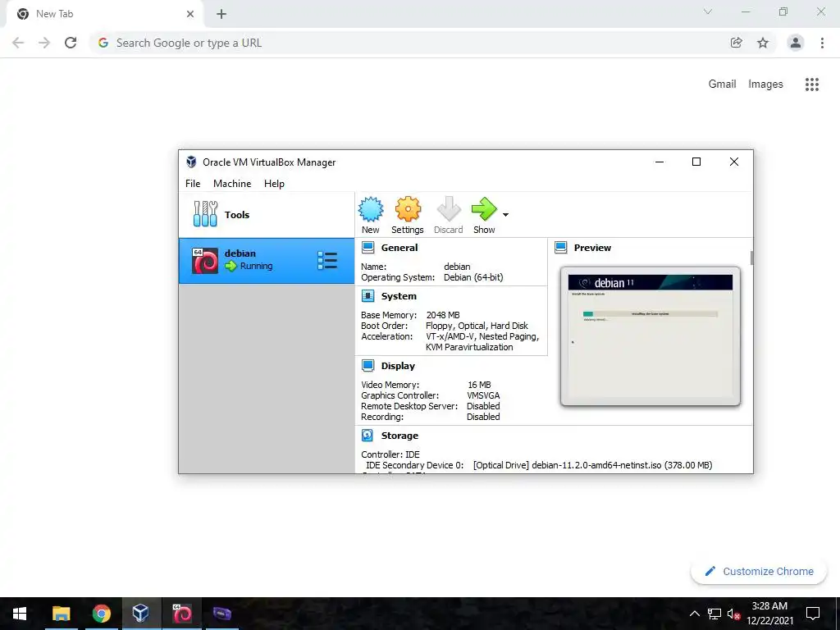The width and height of the screenshot is (840, 630).
Task: Open a new Chrome tab with plus
Action: [221, 15]
